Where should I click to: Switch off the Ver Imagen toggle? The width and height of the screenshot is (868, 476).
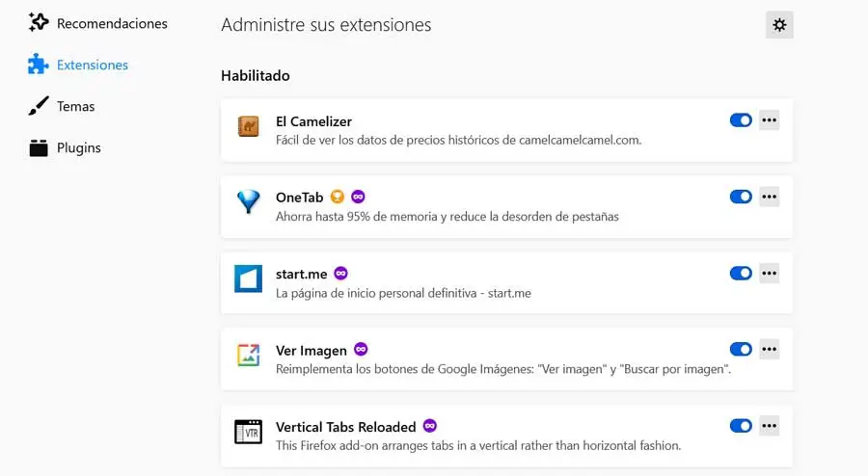point(741,350)
